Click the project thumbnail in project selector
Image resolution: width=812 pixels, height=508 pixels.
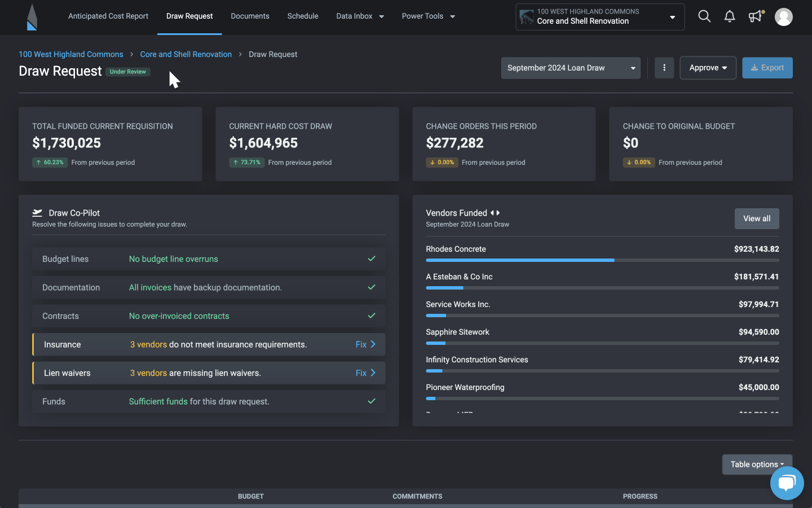click(527, 17)
